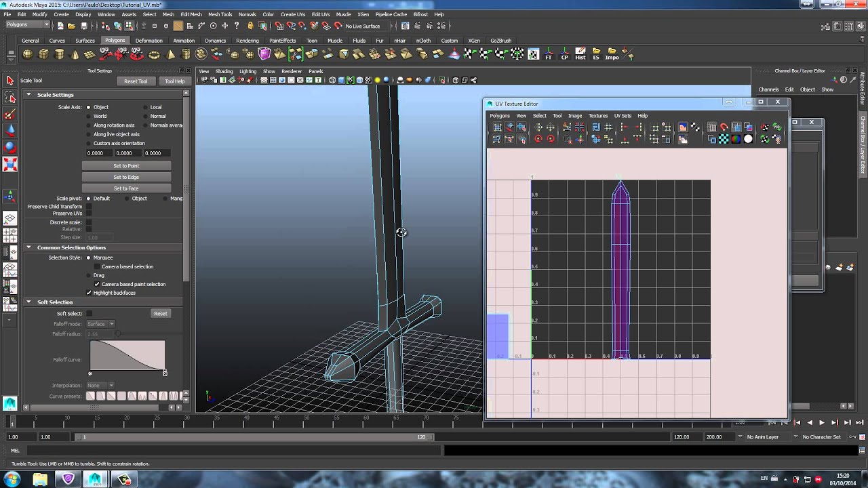Collapse the Soft Selection section

point(29,302)
